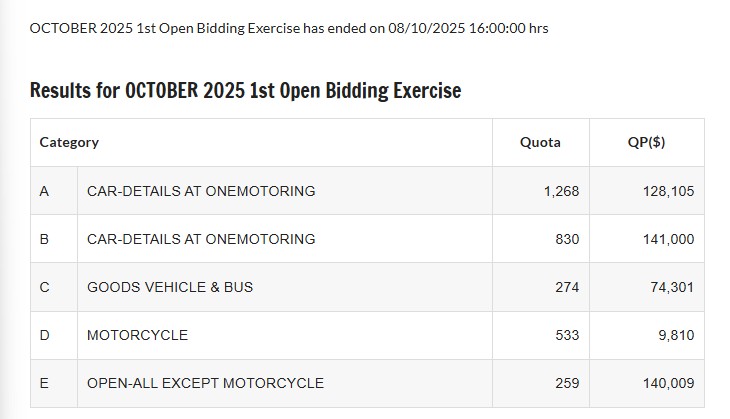Select the quota value 274
Viewport: 730px width, 419px height.
(x=566, y=287)
